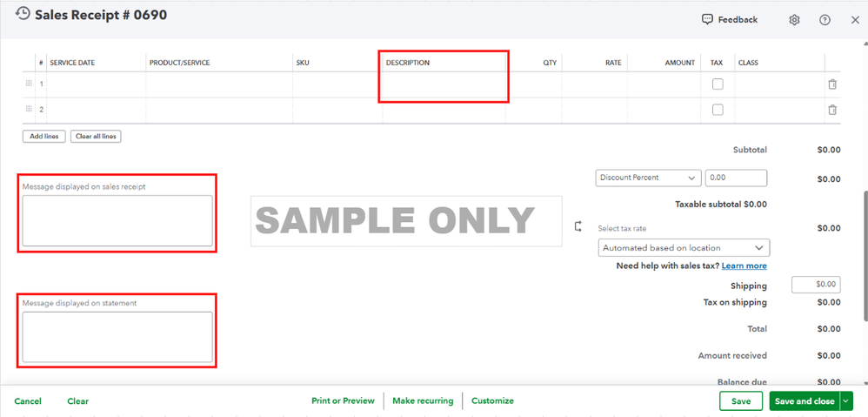Click Clear in the footer

coord(78,401)
